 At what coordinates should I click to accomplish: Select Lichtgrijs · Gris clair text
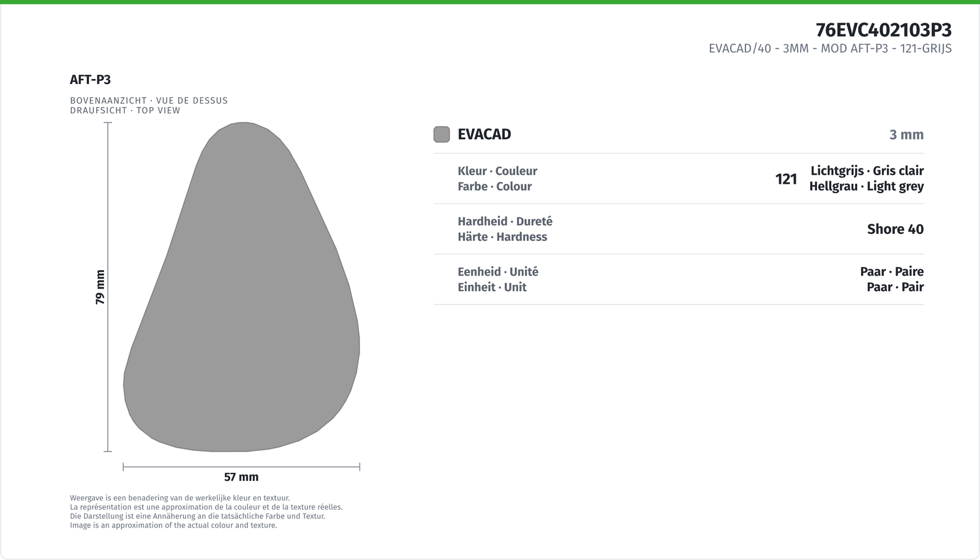click(x=867, y=171)
